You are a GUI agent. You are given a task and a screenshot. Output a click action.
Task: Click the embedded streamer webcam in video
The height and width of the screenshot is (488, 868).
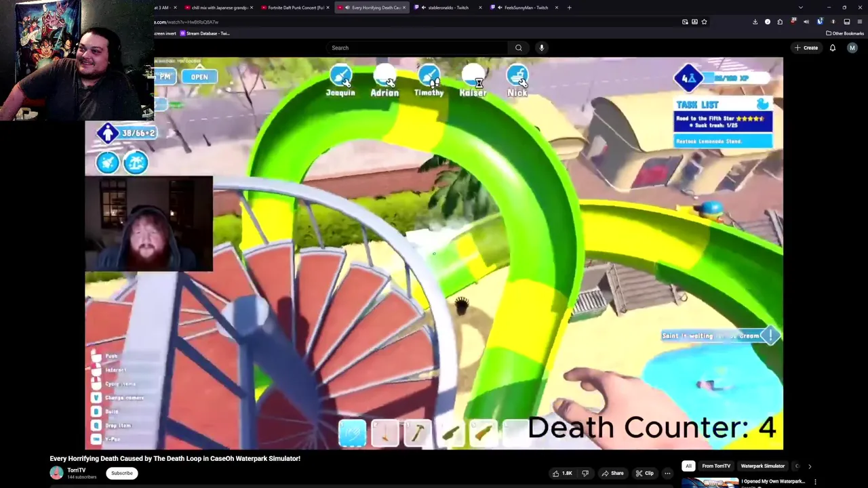149,224
